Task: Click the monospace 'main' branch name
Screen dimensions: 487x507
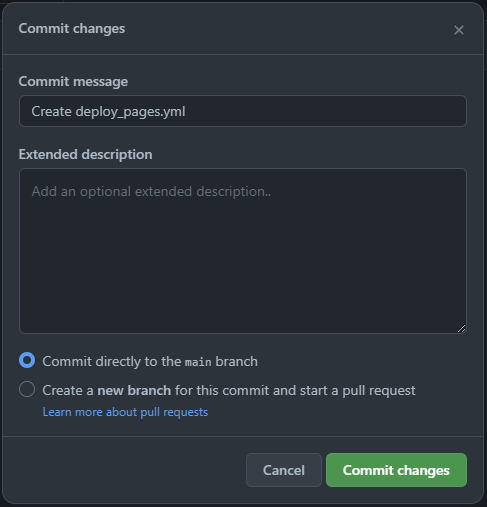Action: (198, 362)
